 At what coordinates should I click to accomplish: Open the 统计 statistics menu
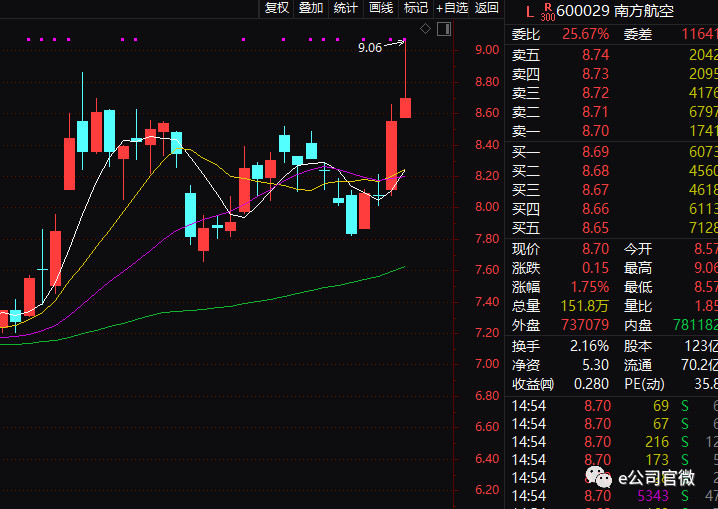346,8
